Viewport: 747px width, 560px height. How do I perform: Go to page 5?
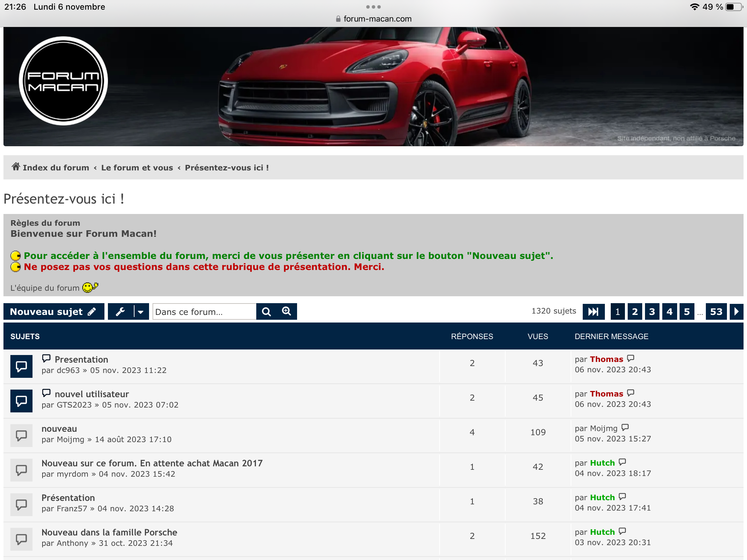[x=687, y=312]
